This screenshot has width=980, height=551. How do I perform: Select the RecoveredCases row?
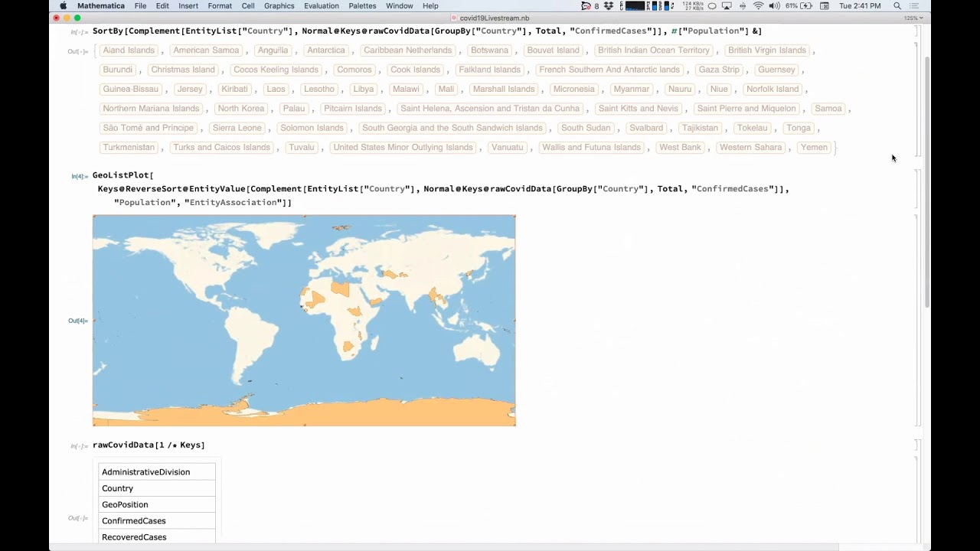coord(157,537)
